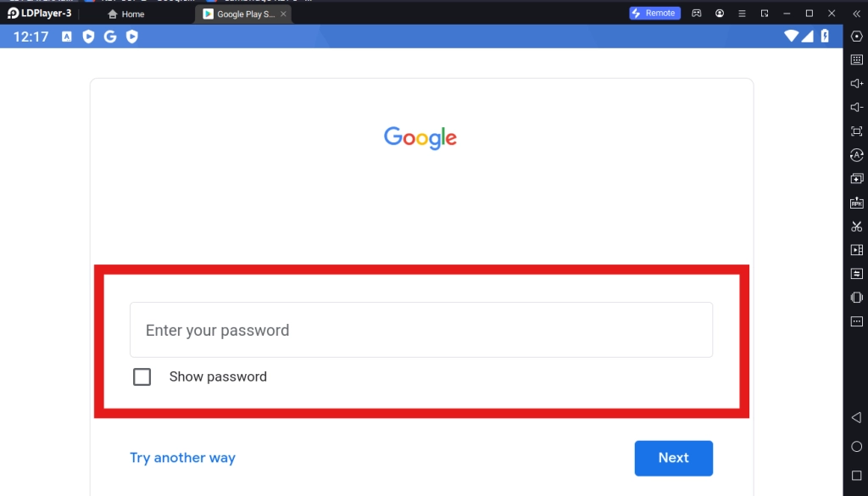Open the hamburger menu in title bar
The width and height of the screenshot is (868, 496).
742,14
